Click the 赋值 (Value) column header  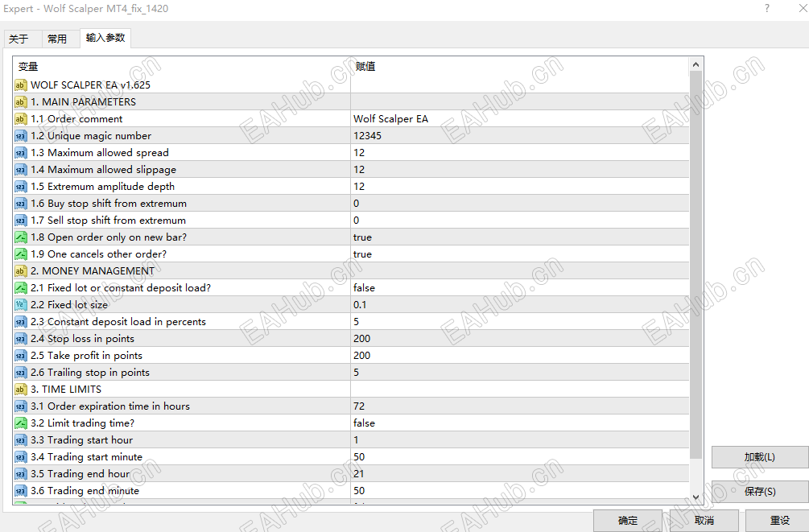point(365,67)
